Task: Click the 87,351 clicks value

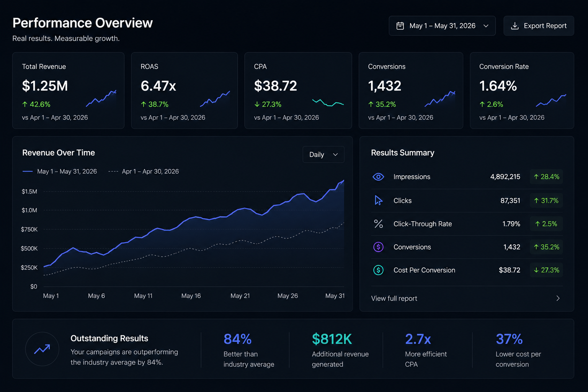Action: [510, 201]
